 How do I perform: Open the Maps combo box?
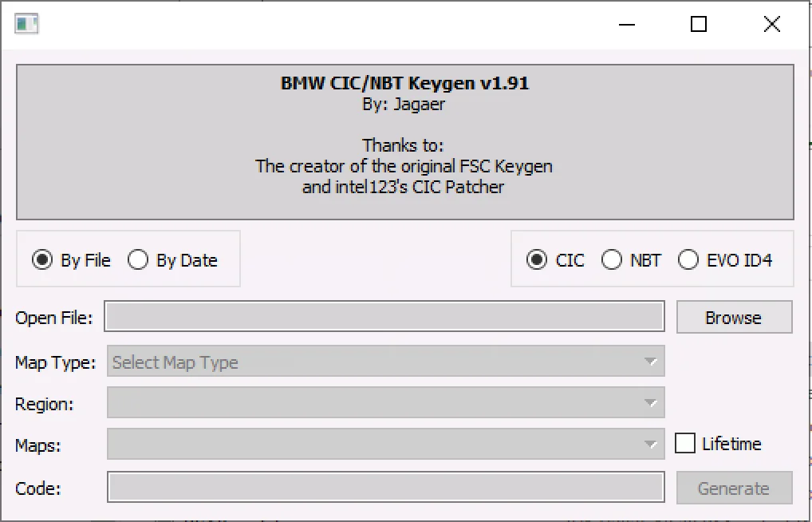tap(385, 445)
